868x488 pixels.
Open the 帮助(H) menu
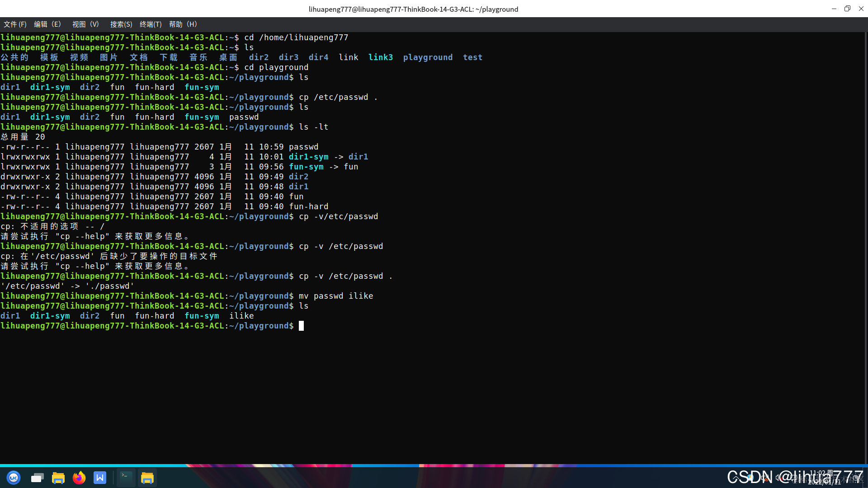[x=183, y=24]
